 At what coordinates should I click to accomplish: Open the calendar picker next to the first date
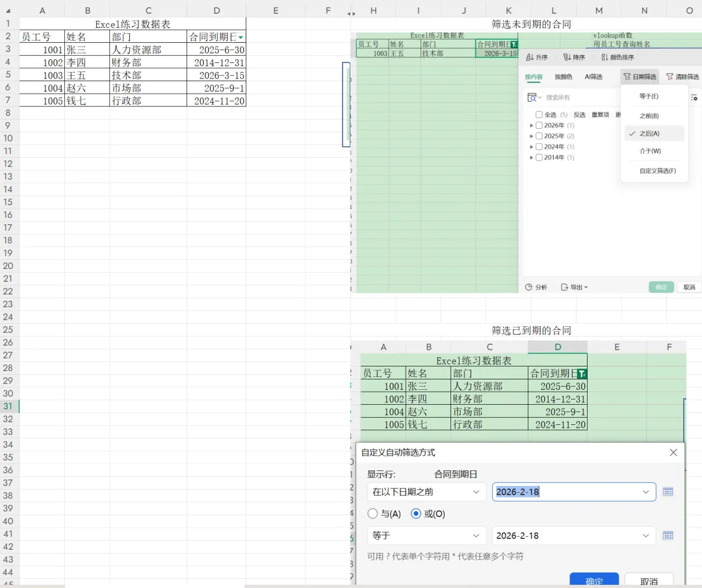tap(668, 492)
